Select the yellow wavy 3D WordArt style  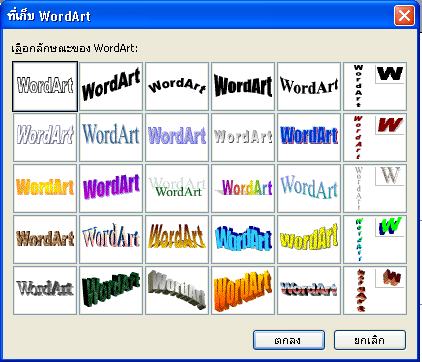309,239
